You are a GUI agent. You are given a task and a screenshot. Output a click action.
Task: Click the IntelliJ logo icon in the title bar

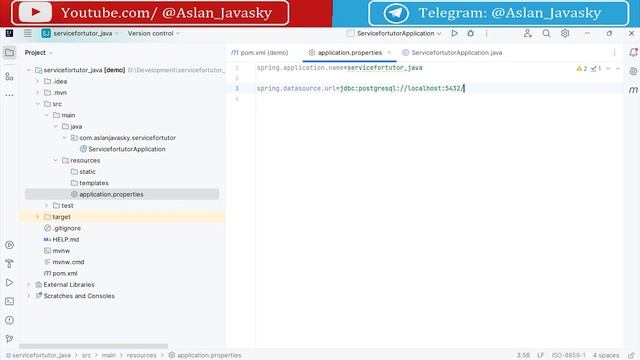[9, 33]
